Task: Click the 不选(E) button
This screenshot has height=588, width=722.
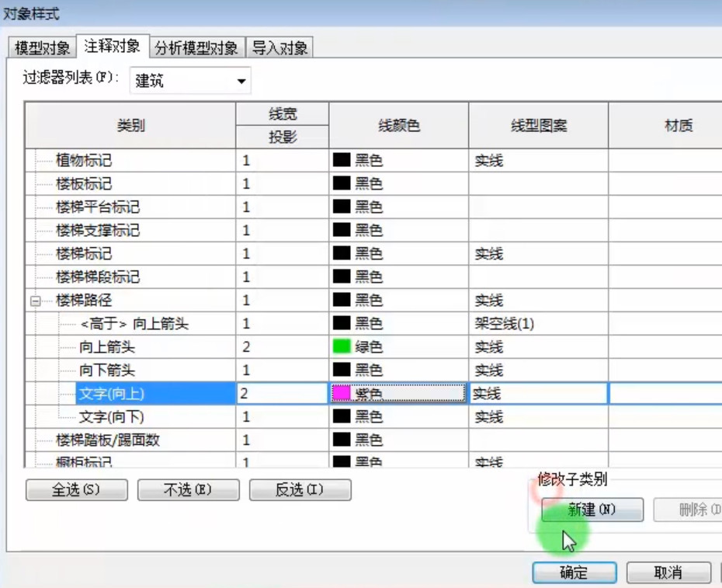Action: (x=189, y=489)
